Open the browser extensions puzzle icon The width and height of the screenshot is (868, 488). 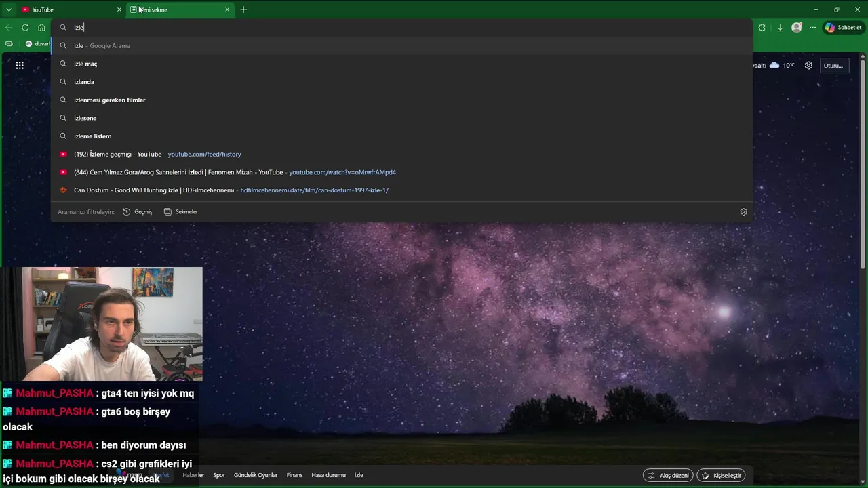(x=762, y=28)
